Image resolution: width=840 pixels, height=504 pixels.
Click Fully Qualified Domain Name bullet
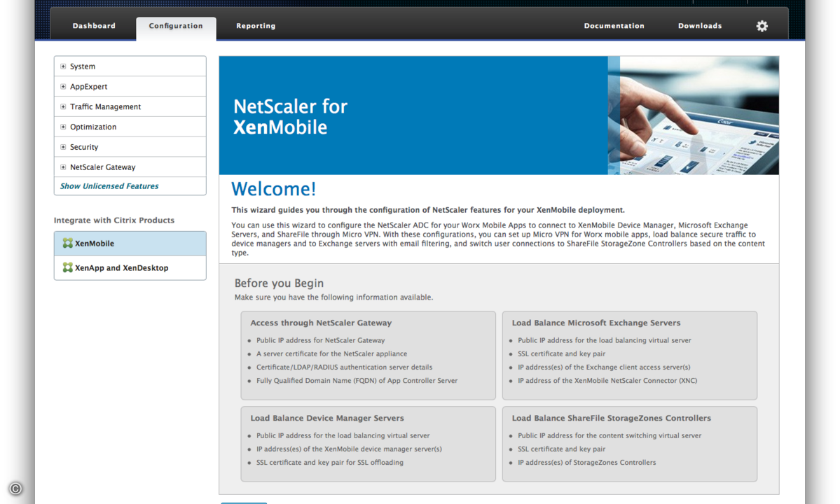[x=357, y=380]
